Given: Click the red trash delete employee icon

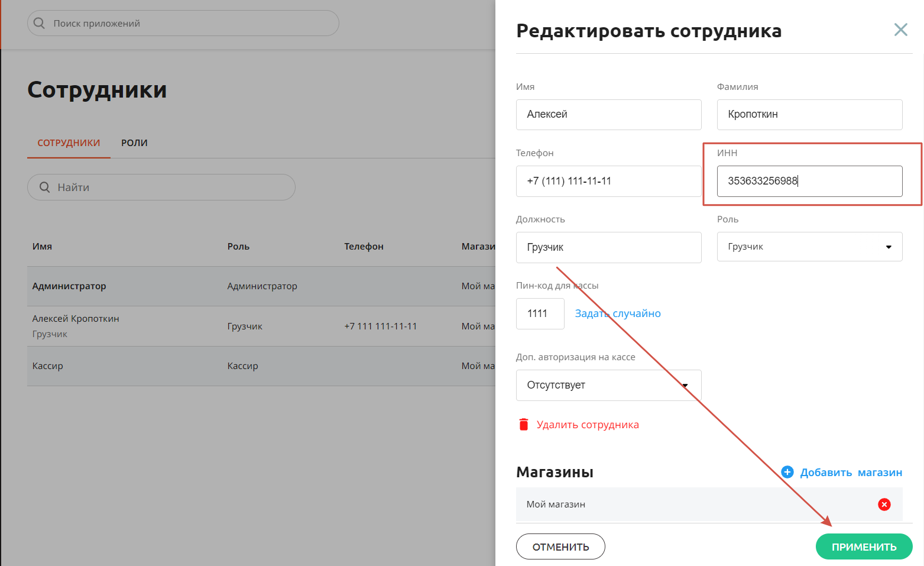Looking at the screenshot, I should pos(523,424).
